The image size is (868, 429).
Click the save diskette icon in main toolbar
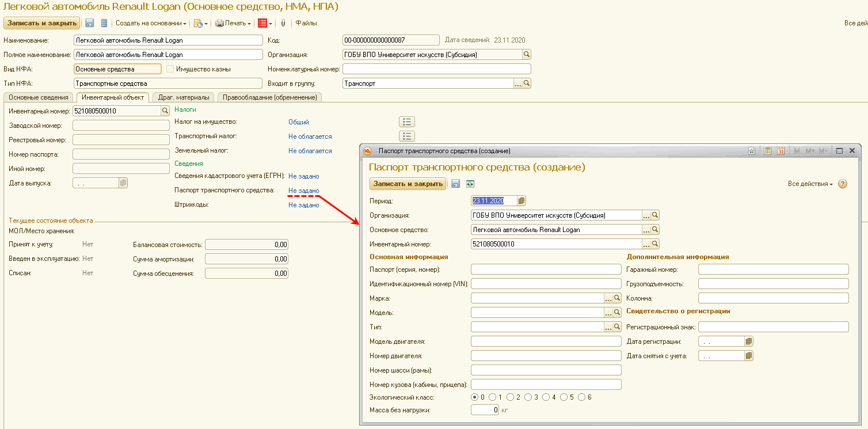pos(89,23)
